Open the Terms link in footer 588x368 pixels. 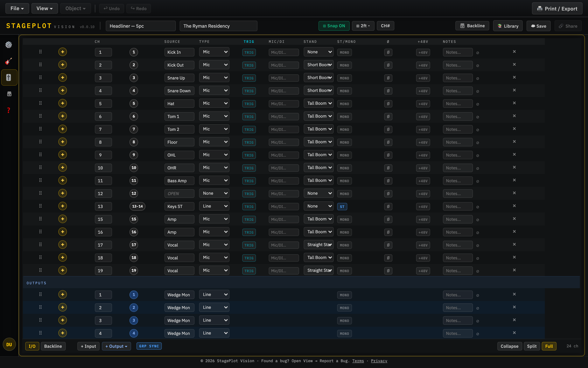[358, 361]
